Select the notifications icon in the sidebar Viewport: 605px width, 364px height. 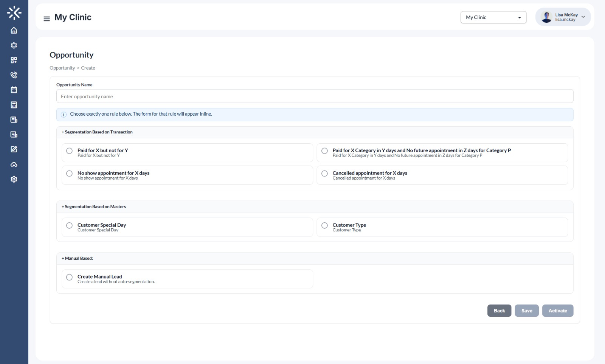(14, 45)
